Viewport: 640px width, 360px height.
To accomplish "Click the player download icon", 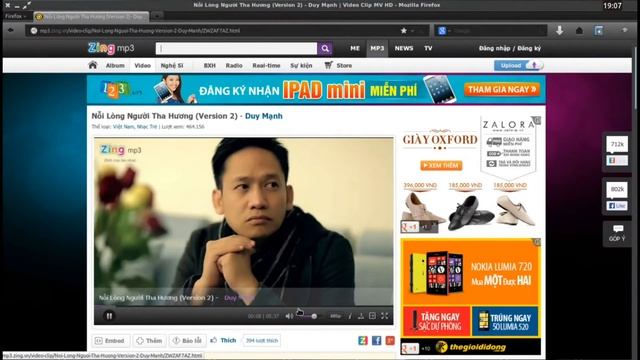I will (361, 316).
